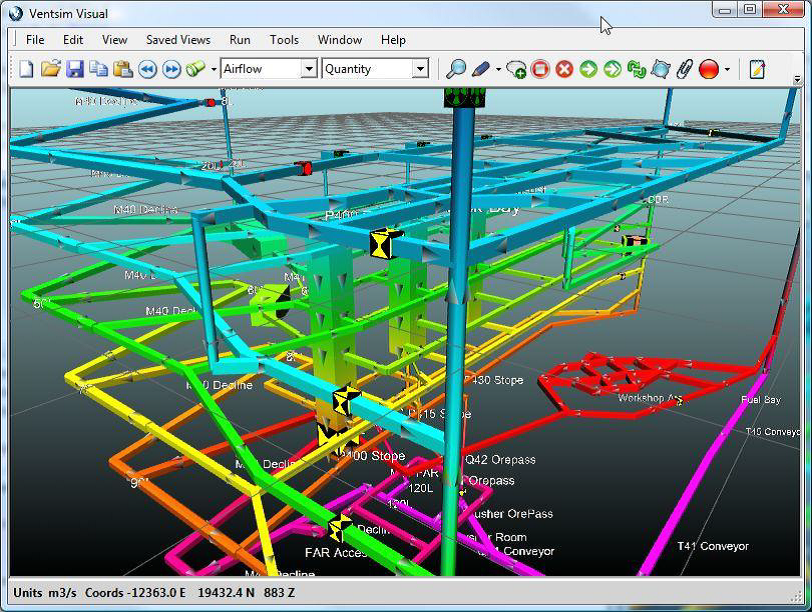Click the 'Q42 Orepass' label in 3D view
Screen dimensions: 812x612
pyautogui.click(x=500, y=460)
